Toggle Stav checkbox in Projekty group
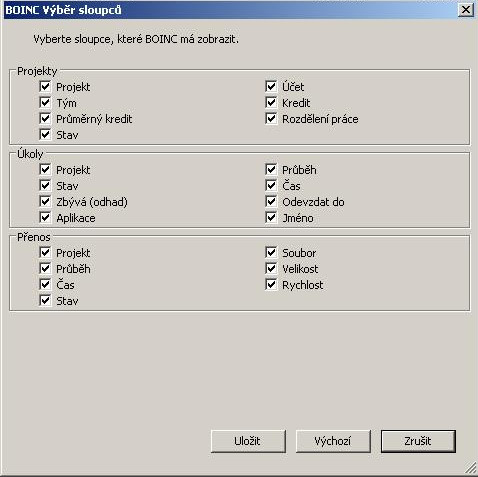Screen dimensions: 478x477 [x=45, y=134]
